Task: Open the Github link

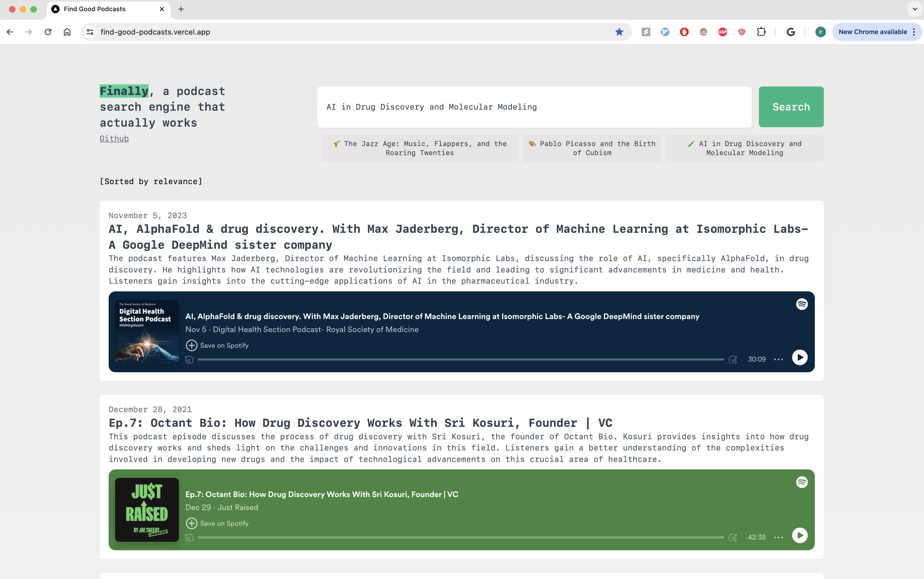Action: 114,139
